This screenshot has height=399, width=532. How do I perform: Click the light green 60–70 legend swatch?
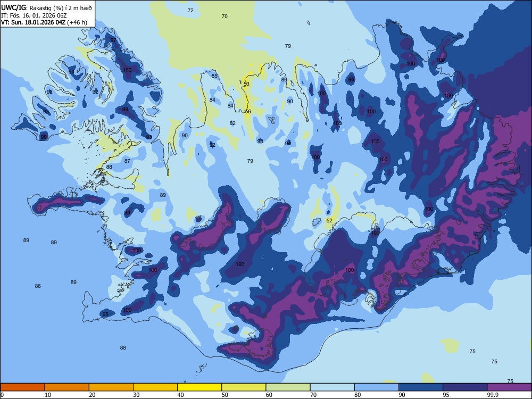pyautogui.click(x=288, y=387)
